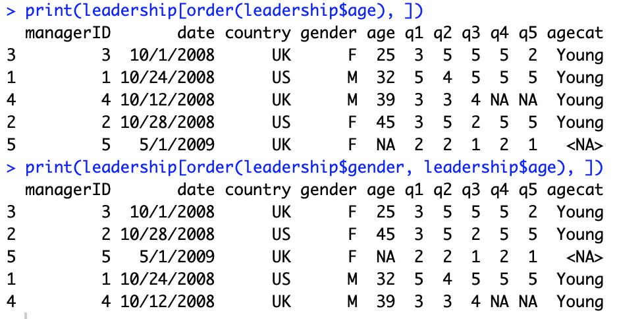Click the date column header in first table

click(x=196, y=33)
